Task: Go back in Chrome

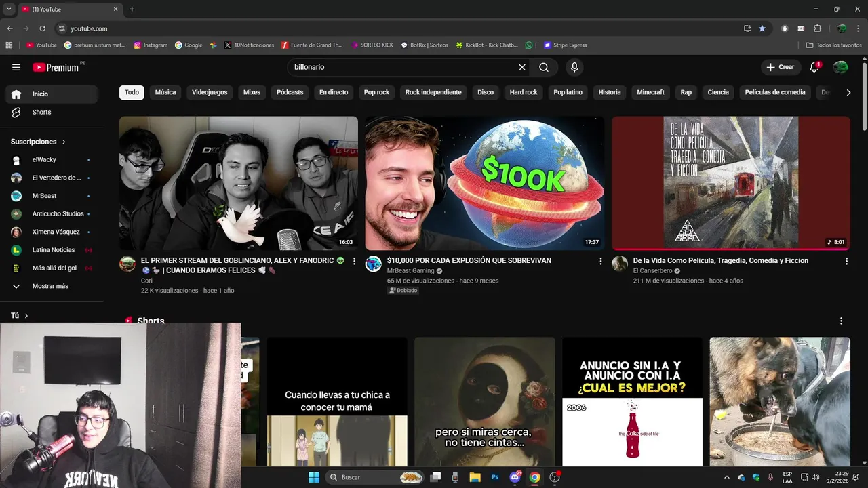Action: click(9, 28)
